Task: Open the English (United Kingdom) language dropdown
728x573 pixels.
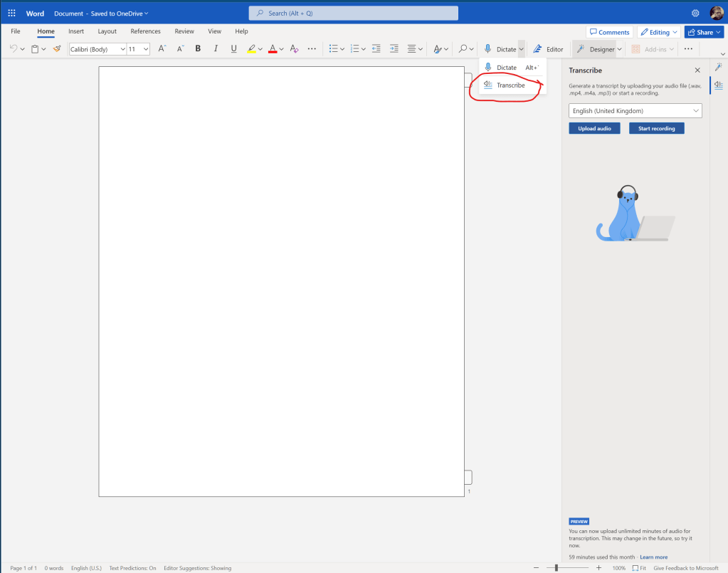Action: [x=635, y=111]
